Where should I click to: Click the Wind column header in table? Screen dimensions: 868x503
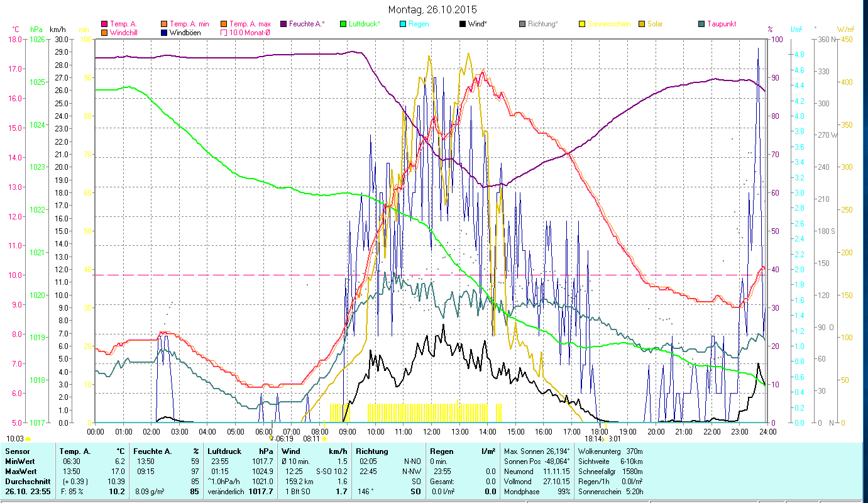click(x=292, y=451)
